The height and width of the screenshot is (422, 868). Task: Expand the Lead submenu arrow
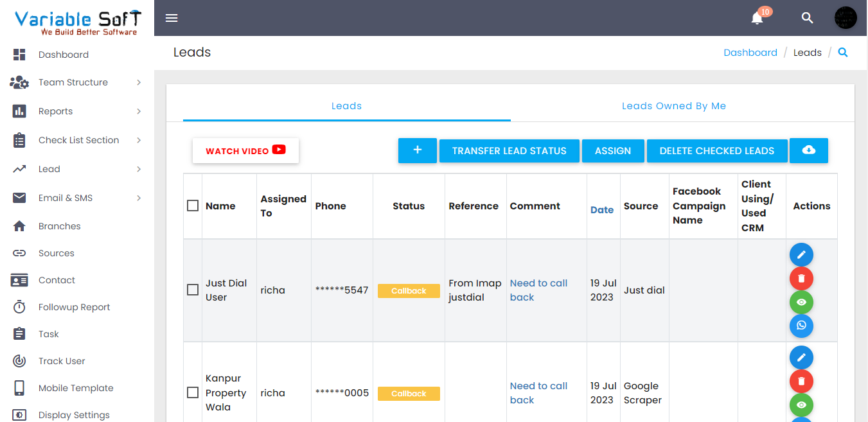pyautogui.click(x=139, y=169)
